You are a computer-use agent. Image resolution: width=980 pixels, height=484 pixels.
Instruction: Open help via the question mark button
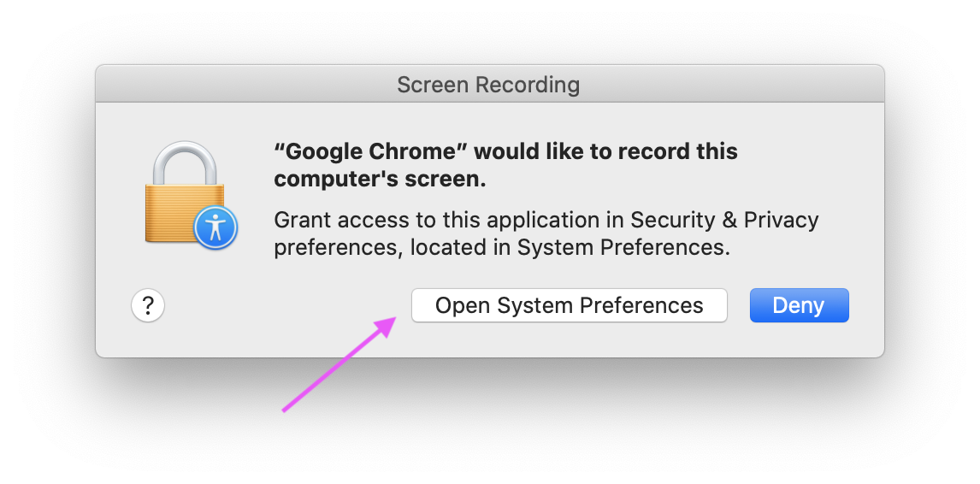[x=148, y=306]
